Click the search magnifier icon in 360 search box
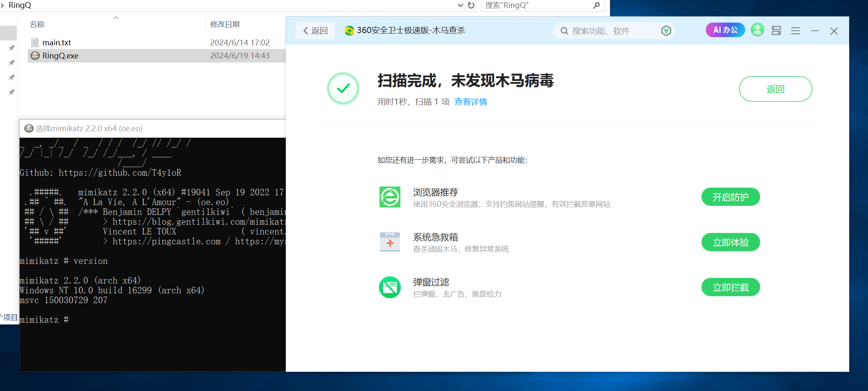This screenshot has width=868, height=391. coord(564,31)
